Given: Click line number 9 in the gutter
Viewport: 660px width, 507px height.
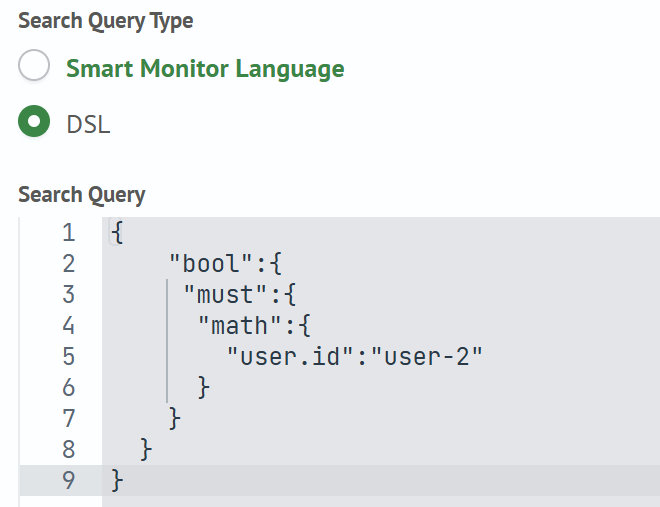Looking at the screenshot, I should pos(69,480).
